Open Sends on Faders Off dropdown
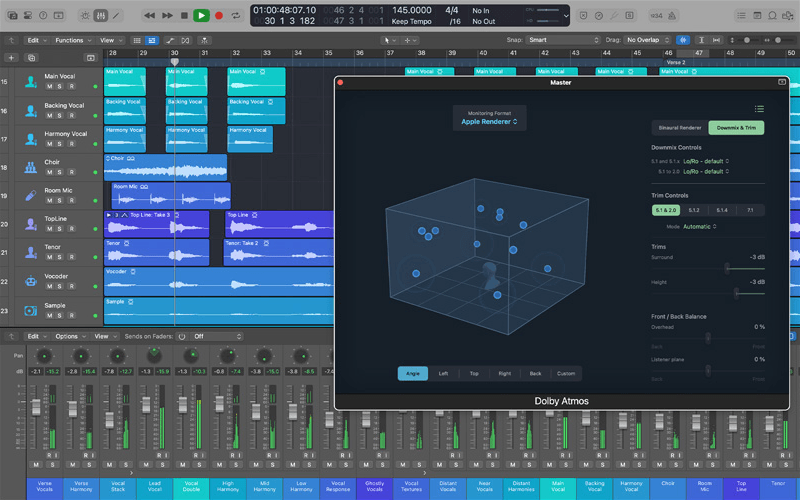Viewport: 800px width, 500px height. [217, 336]
